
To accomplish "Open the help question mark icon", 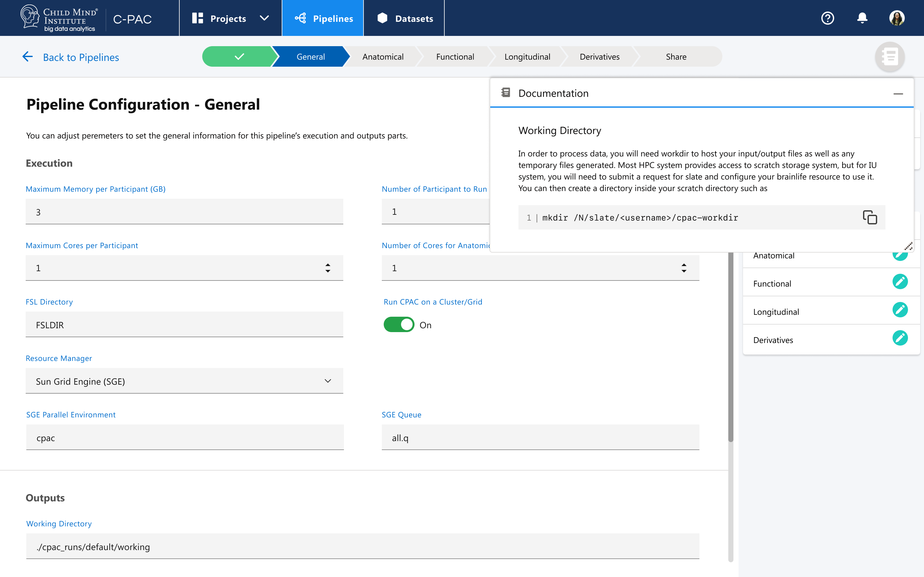I will point(827,18).
